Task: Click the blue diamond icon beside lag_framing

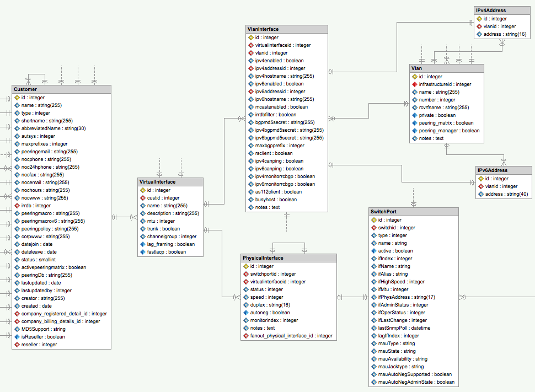Action: point(143,244)
